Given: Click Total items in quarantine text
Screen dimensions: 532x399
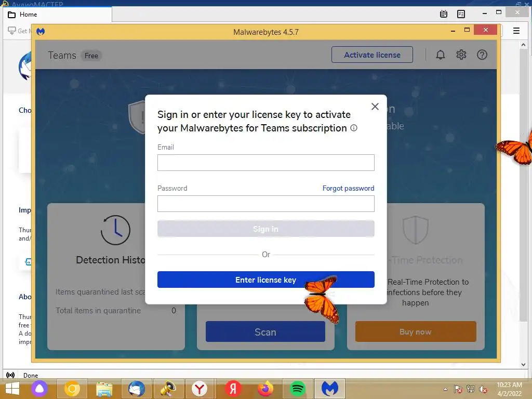Looking at the screenshot, I should click(x=98, y=311).
